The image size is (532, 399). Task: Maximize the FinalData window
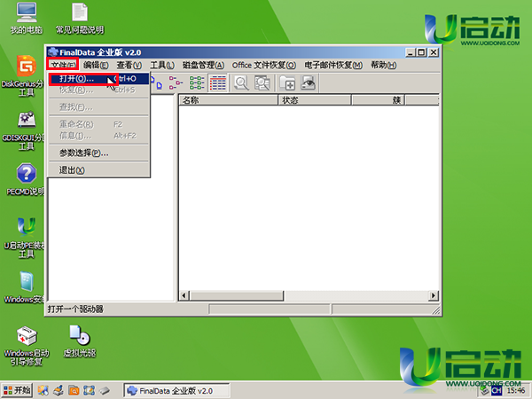pyautogui.click(x=422, y=52)
